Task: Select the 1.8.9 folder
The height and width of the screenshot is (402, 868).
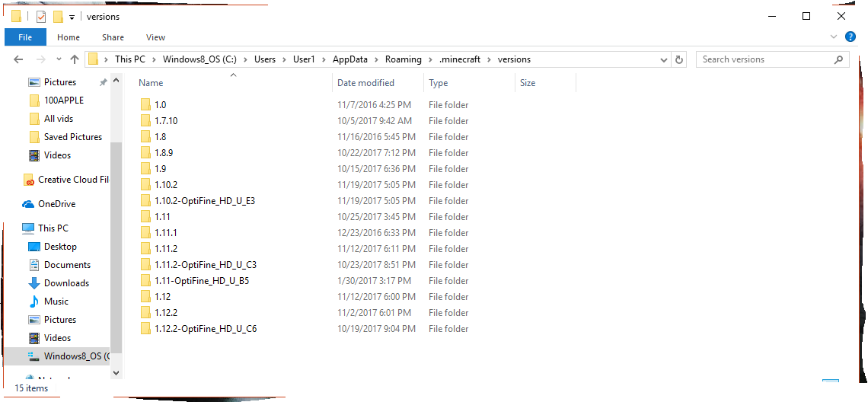Action: pyautogui.click(x=164, y=153)
